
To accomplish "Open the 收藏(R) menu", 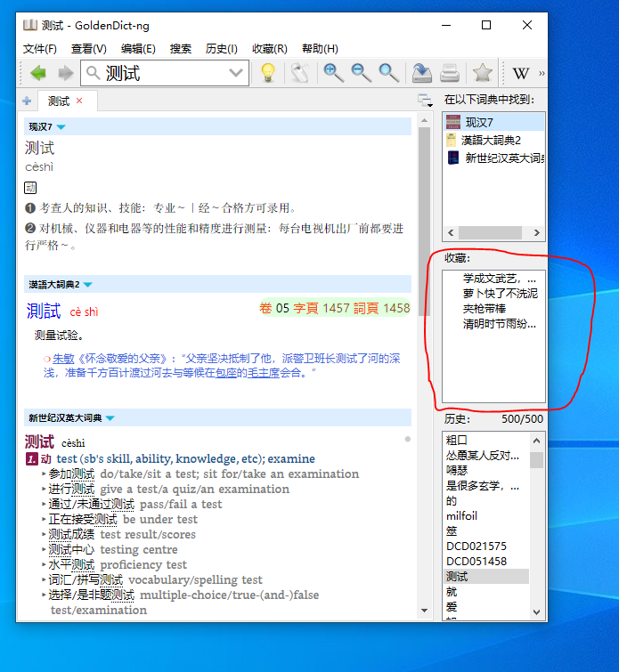I will [x=269, y=49].
